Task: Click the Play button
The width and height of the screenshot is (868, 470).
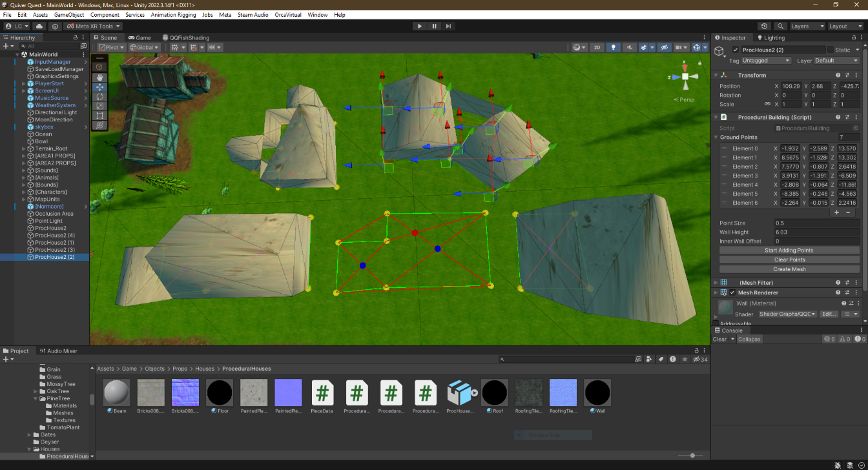Action: point(420,26)
